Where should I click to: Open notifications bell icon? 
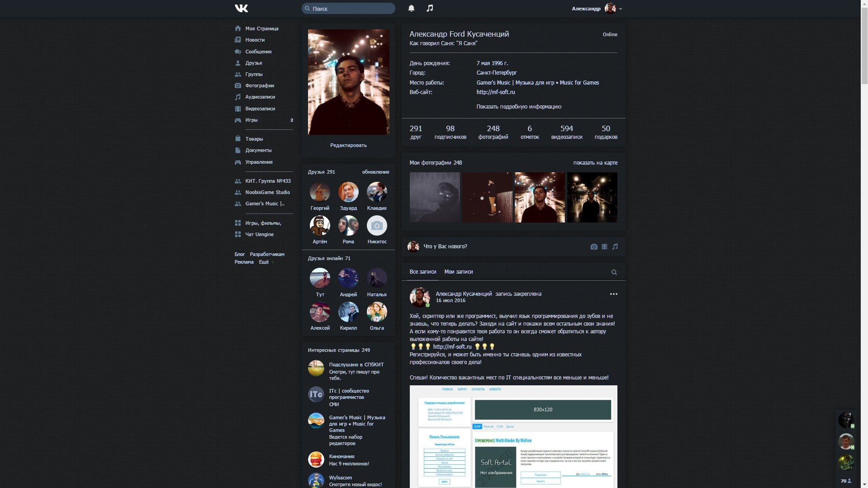(x=411, y=8)
